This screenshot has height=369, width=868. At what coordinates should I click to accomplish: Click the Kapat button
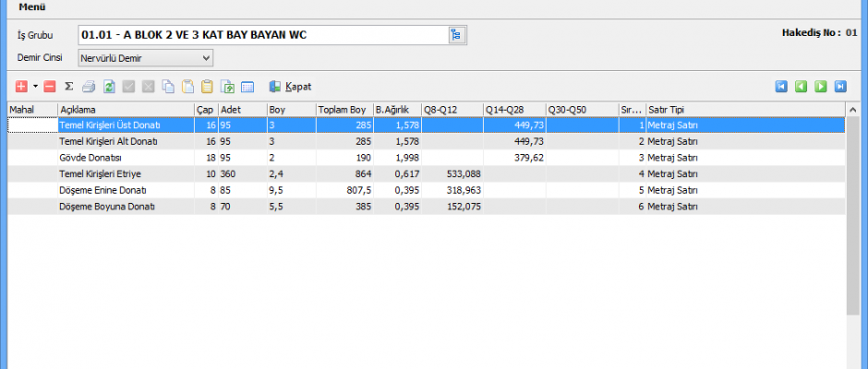click(x=290, y=87)
